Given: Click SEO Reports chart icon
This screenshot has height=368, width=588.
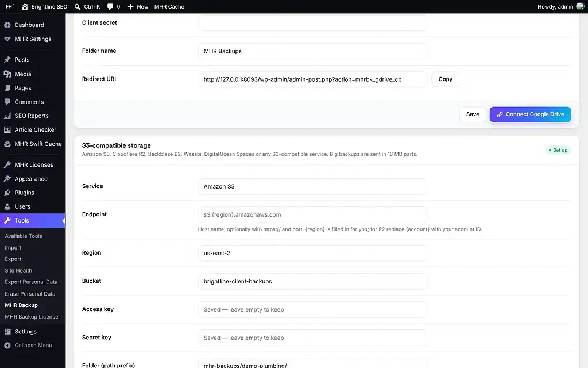Looking at the screenshot, I should (x=7, y=116).
